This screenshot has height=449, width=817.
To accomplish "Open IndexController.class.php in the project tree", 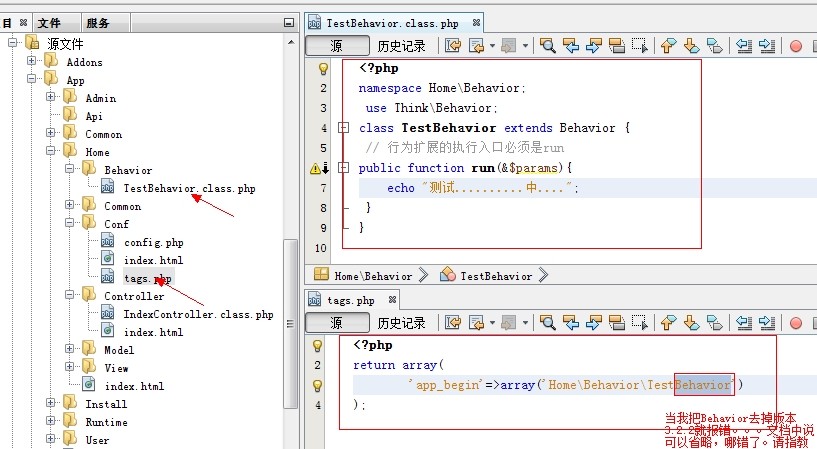I will point(198,314).
